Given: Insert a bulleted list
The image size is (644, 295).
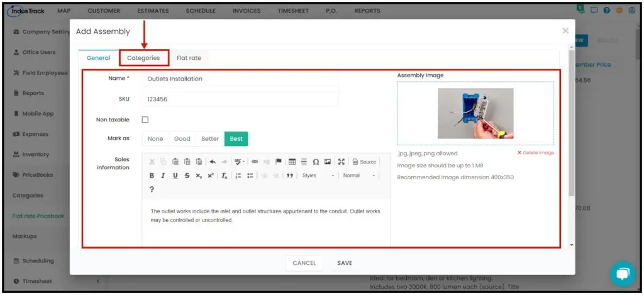Looking at the screenshot, I should pos(250,175).
